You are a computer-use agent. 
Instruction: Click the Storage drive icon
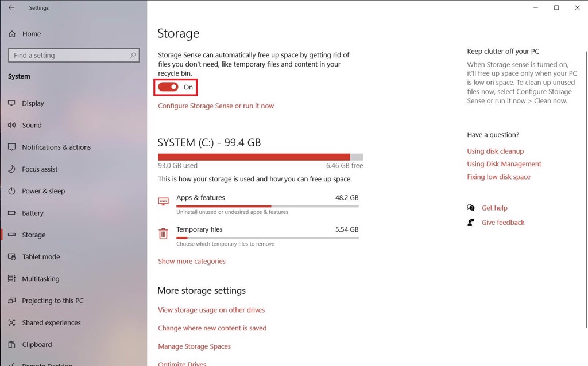click(11, 235)
